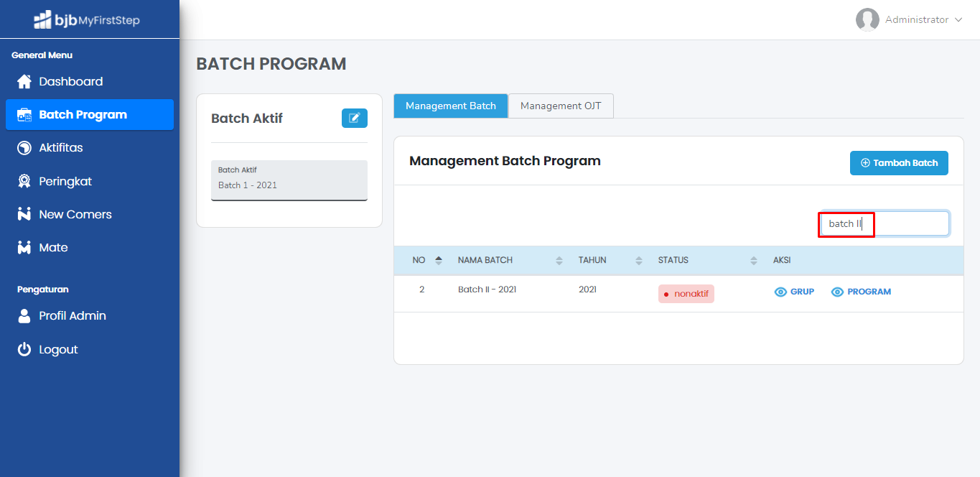Click the New Comers sidebar icon
Screen dimensions: 980x477
pos(24,214)
